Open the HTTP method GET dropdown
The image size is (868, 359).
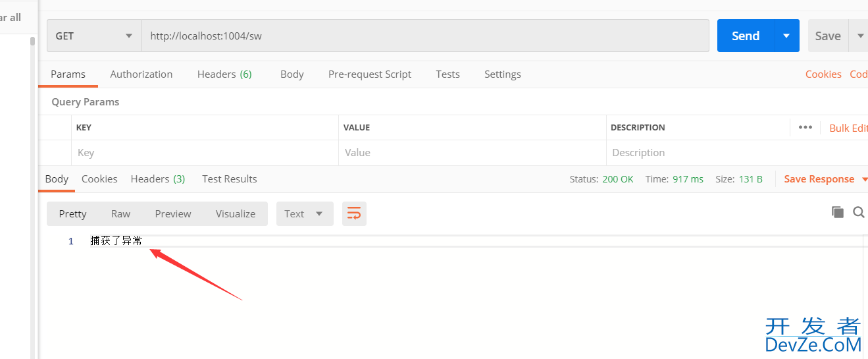coord(94,36)
